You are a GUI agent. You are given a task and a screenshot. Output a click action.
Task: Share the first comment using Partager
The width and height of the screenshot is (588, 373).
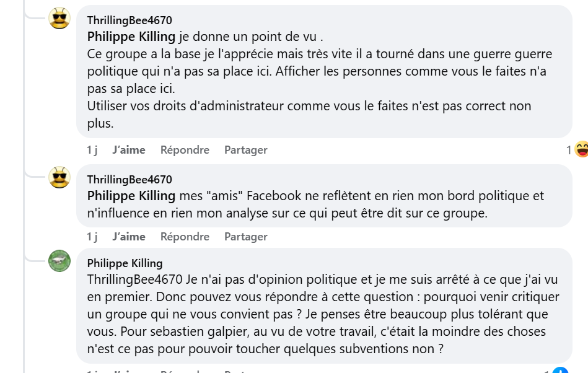click(246, 150)
